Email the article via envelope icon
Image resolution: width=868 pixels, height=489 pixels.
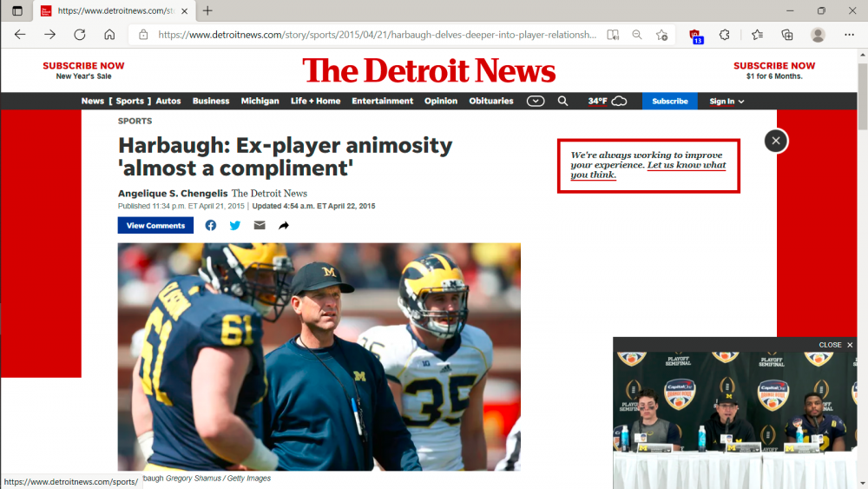pyautogui.click(x=260, y=226)
